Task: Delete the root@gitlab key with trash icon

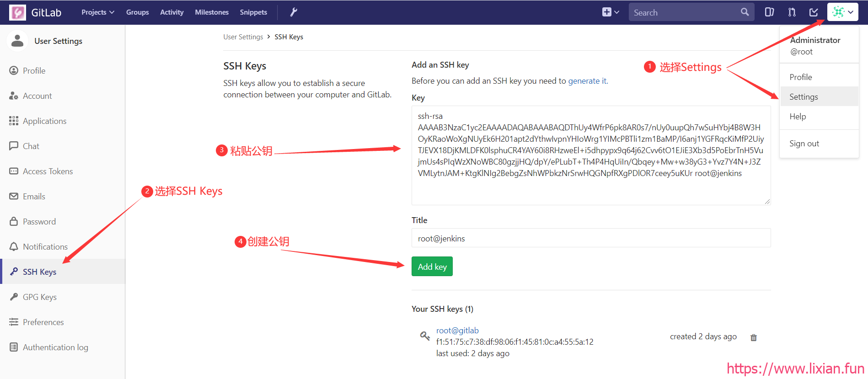Action: (754, 337)
